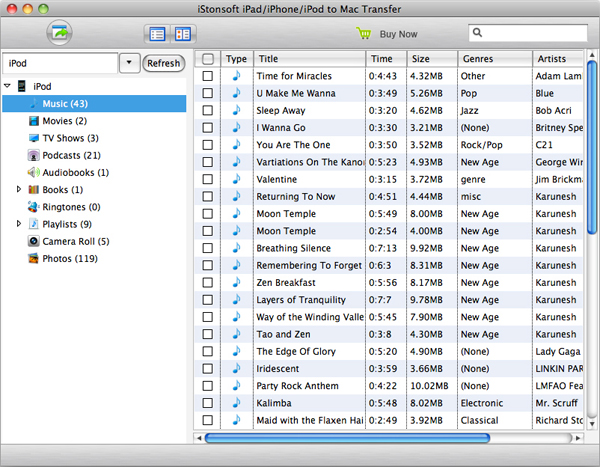Select Audiobooks (1) category
Viewport: 600px width, 467px height.
point(76,173)
